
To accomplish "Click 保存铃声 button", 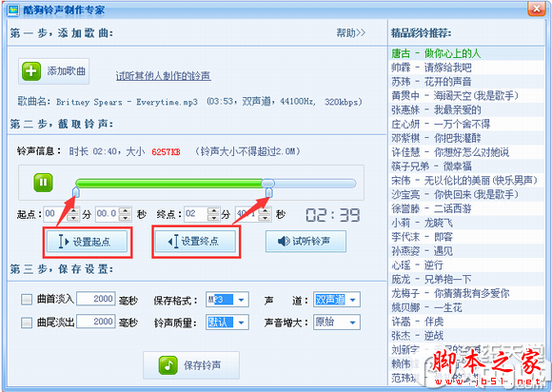I will point(191,365).
